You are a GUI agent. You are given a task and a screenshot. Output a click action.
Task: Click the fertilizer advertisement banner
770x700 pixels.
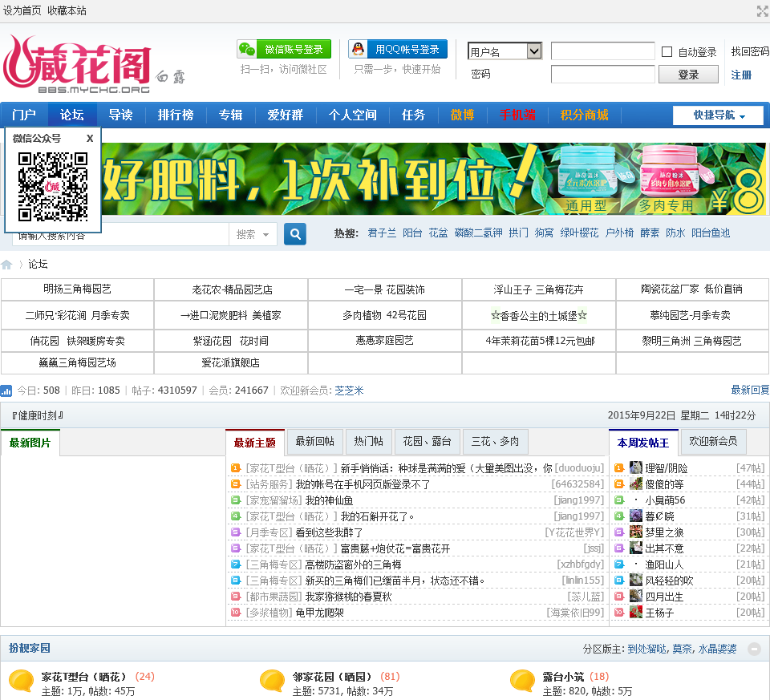(433, 179)
